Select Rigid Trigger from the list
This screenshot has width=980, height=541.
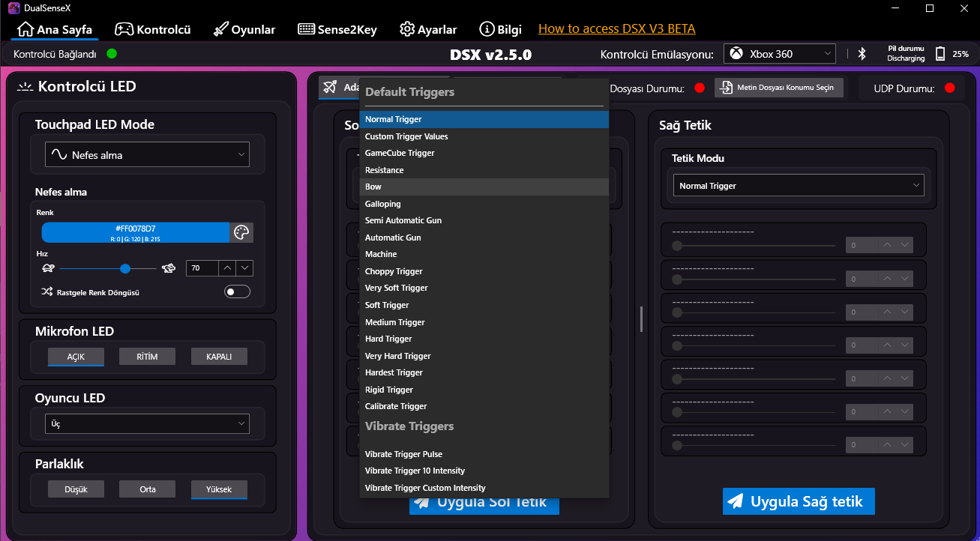484,390
